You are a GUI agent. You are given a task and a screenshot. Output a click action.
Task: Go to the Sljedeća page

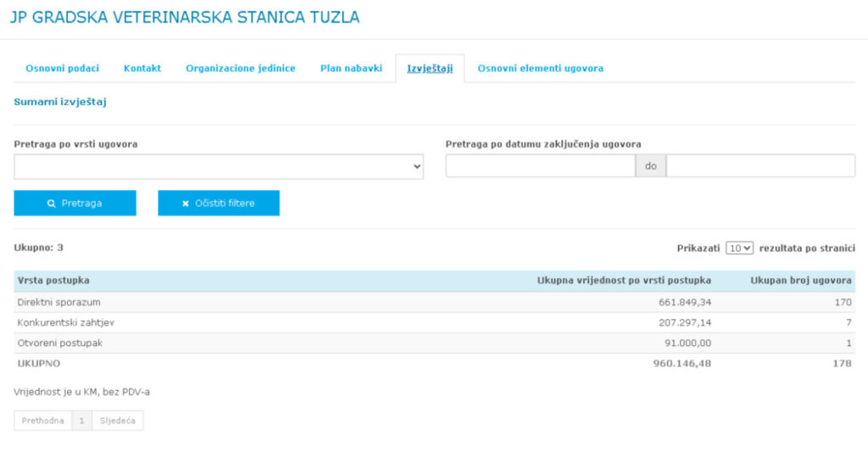(x=118, y=421)
